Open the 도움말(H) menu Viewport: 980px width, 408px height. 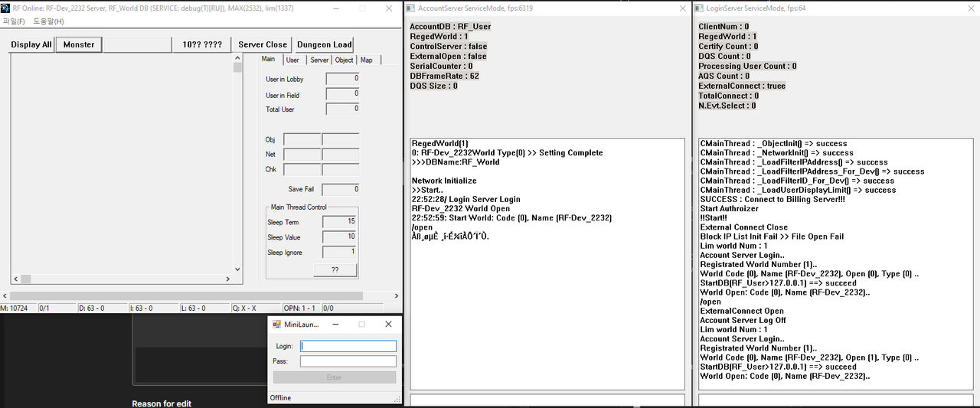(49, 21)
